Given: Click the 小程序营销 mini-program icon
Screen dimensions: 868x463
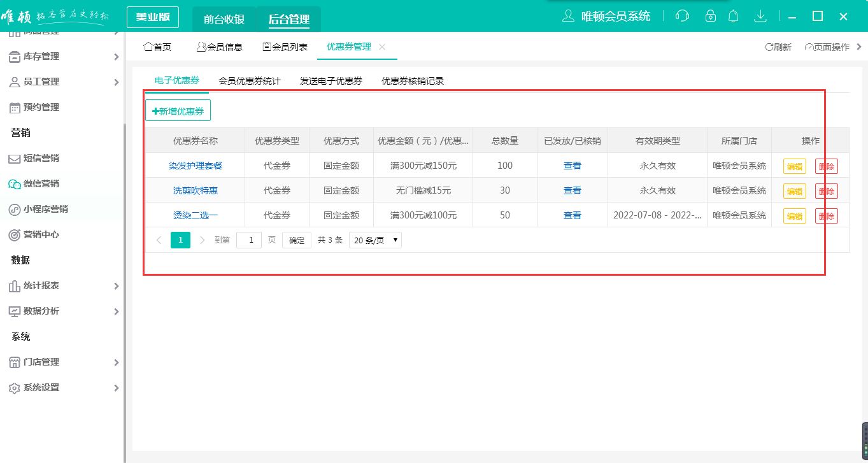Looking at the screenshot, I should [14, 210].
